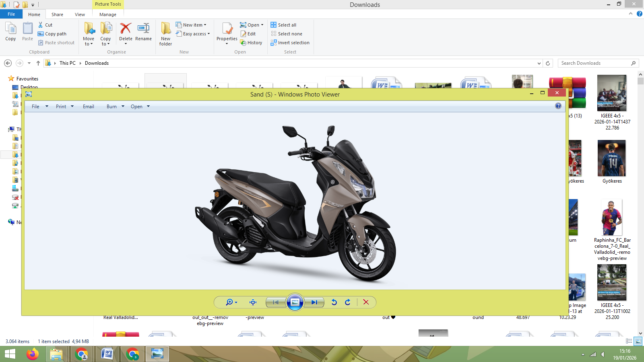Open the File menu in Photo Viewer
Screen dimensions: 644x362
[x=40, y=107]
